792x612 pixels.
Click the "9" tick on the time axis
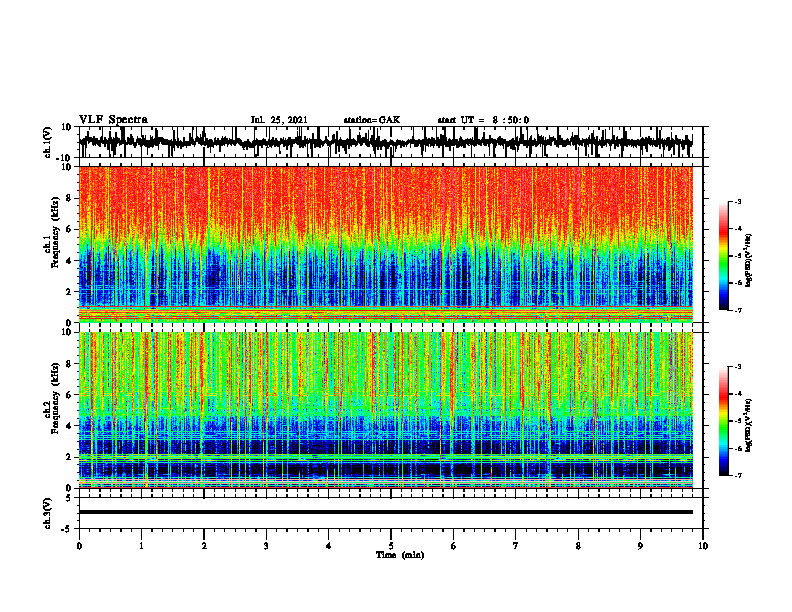(x=640, y=546)
